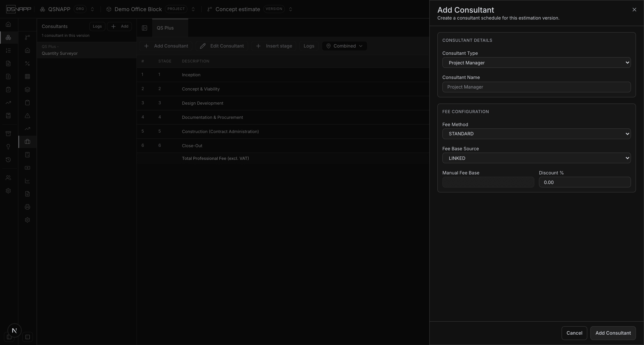Open the QSNAPP organization switcher
644x345 pixels.
92,9
